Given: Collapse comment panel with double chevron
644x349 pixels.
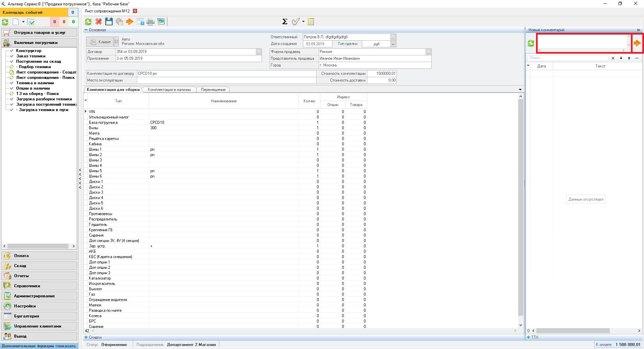Looking at the screenshot, I should pyautogui.click(x=638, y=30).
